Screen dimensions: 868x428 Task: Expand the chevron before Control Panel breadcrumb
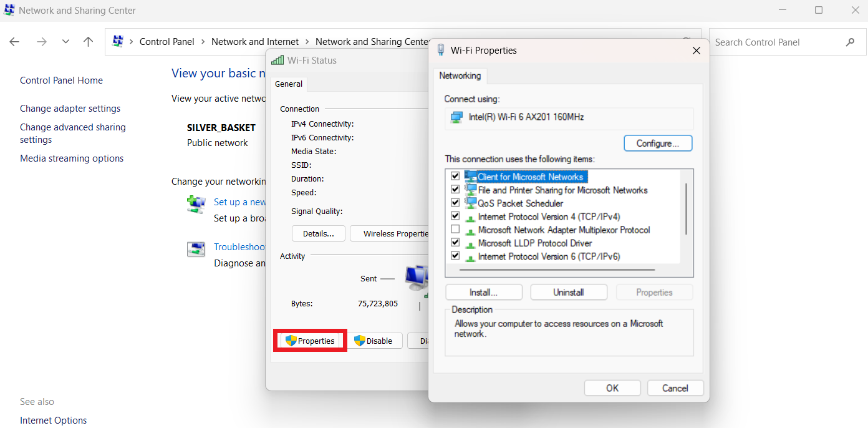click(x=131, y=42)
